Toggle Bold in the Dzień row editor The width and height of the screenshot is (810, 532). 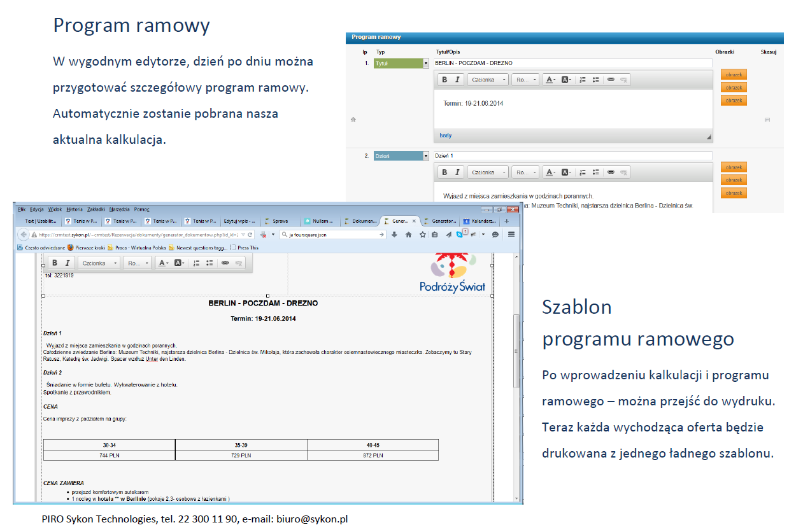(x=444, y=172)
